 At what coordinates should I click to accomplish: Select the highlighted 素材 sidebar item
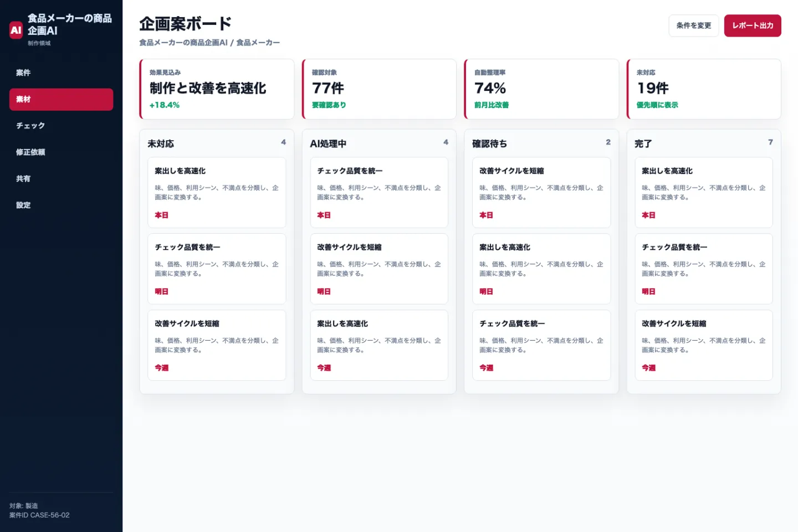61,99
